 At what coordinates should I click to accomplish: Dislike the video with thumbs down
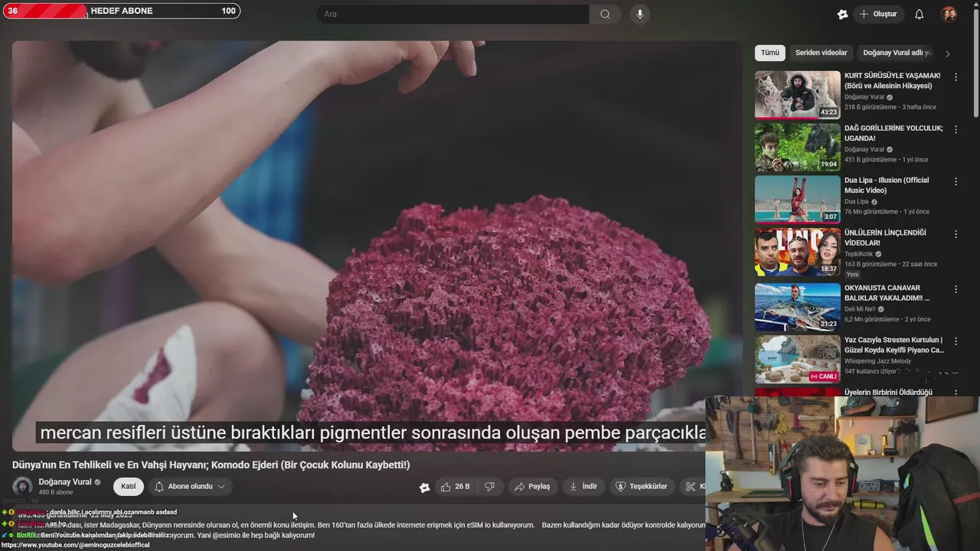coord(490,487)
